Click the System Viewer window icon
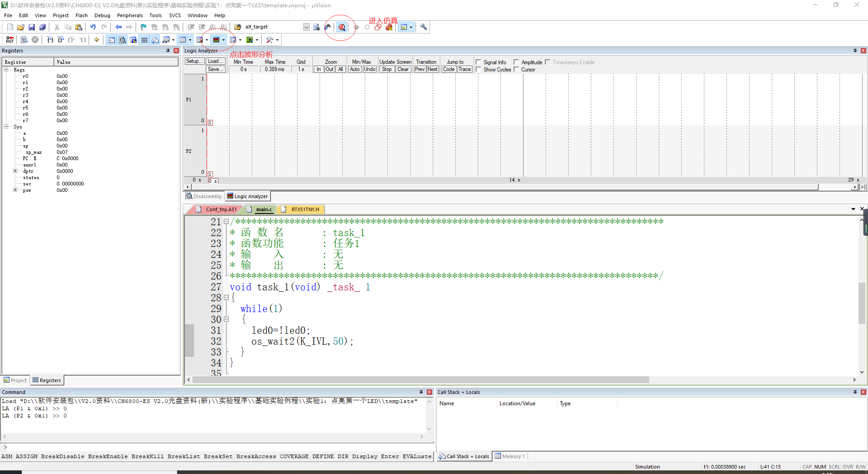Viewport: 868px width, 474px height. pos(250,40)
